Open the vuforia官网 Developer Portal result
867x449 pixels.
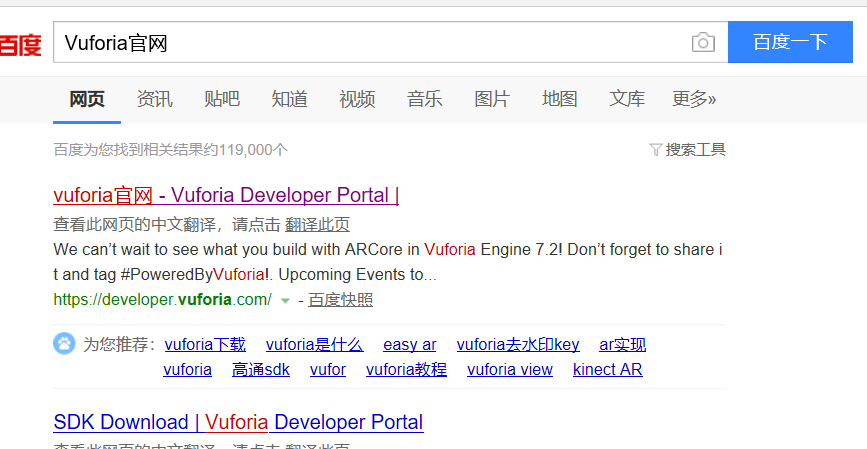coord(226,195)
